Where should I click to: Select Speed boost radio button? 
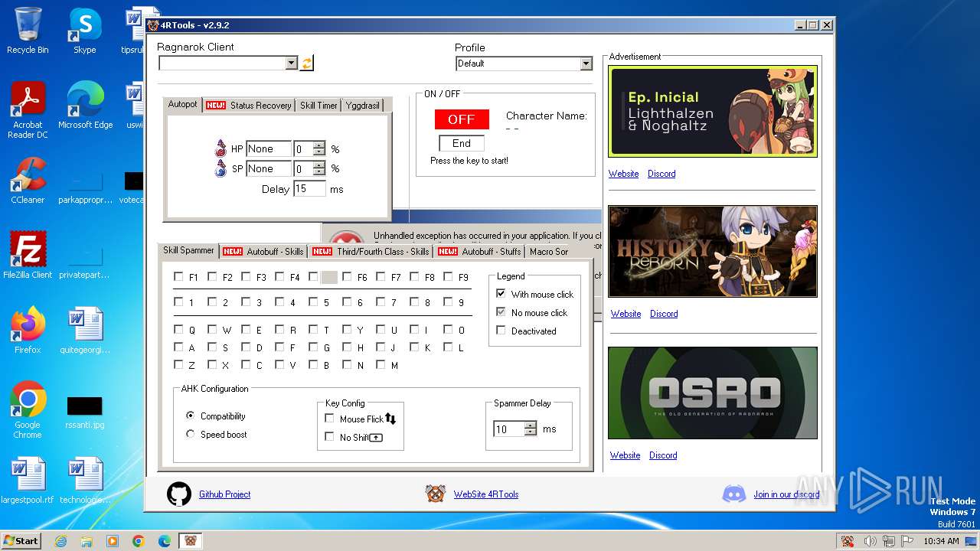(191, 434)
